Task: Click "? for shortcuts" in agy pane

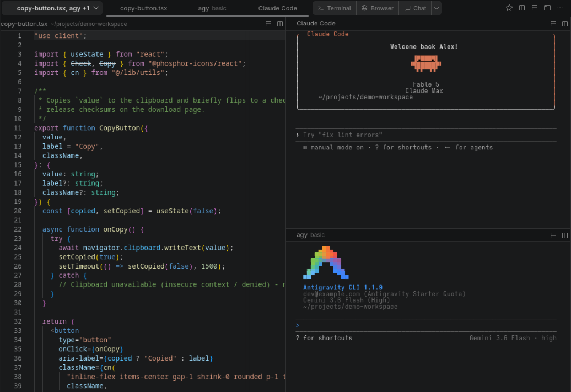Action: pyautogui.click(x=324, y=338)
